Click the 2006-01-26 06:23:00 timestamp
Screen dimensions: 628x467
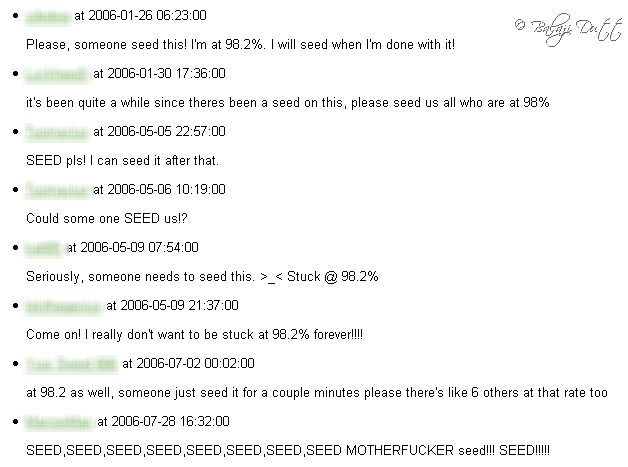[147, 16]
